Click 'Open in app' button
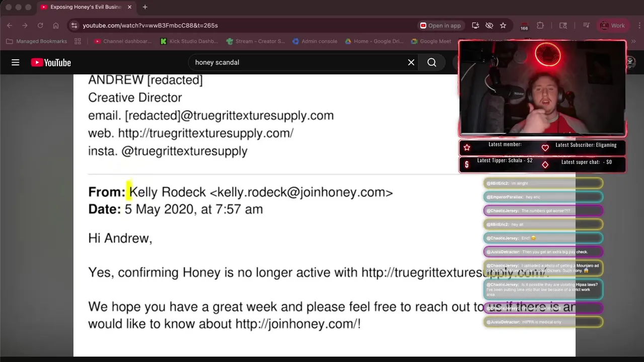The image size is (644, 362). (441, 25)
